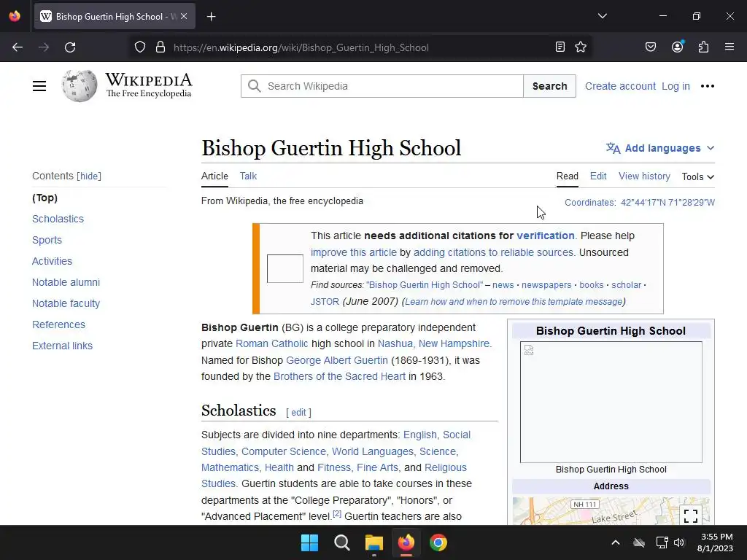Open the Extensions puzzle icon
Image resolution: width=747 pixels, height=560 pixels.
pos(703,47)
